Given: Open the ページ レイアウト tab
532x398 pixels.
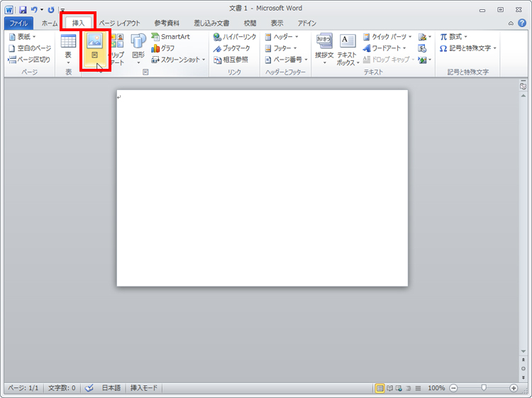Looking at the screenshot, I should tap(119, 23).
